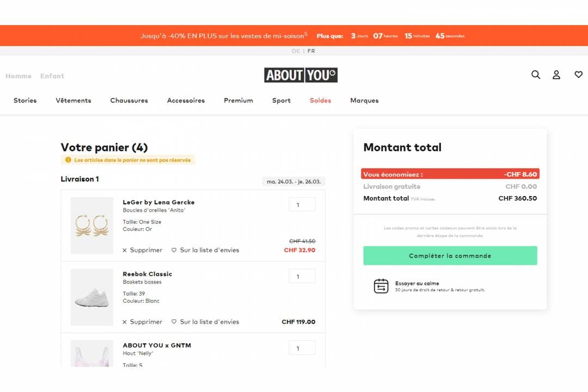The image size is (588, 392).
Task: Open the wishlist heart icon in header
Action: coord(578,75)
